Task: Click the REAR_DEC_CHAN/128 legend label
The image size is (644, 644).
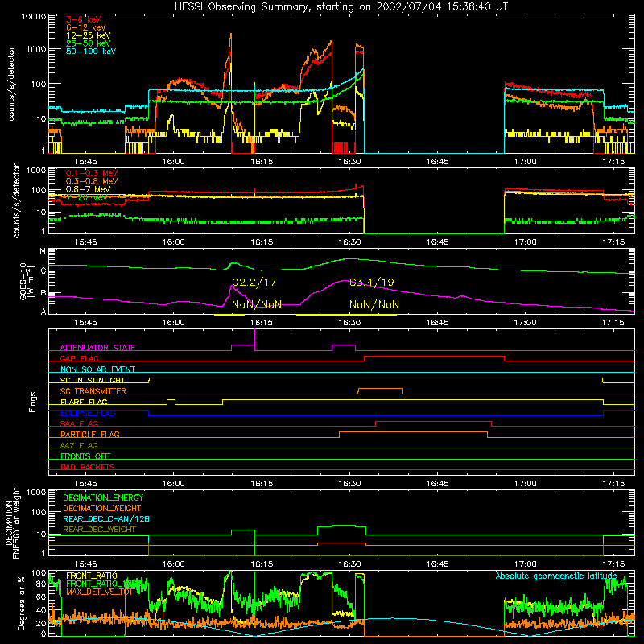Action: 106,518
